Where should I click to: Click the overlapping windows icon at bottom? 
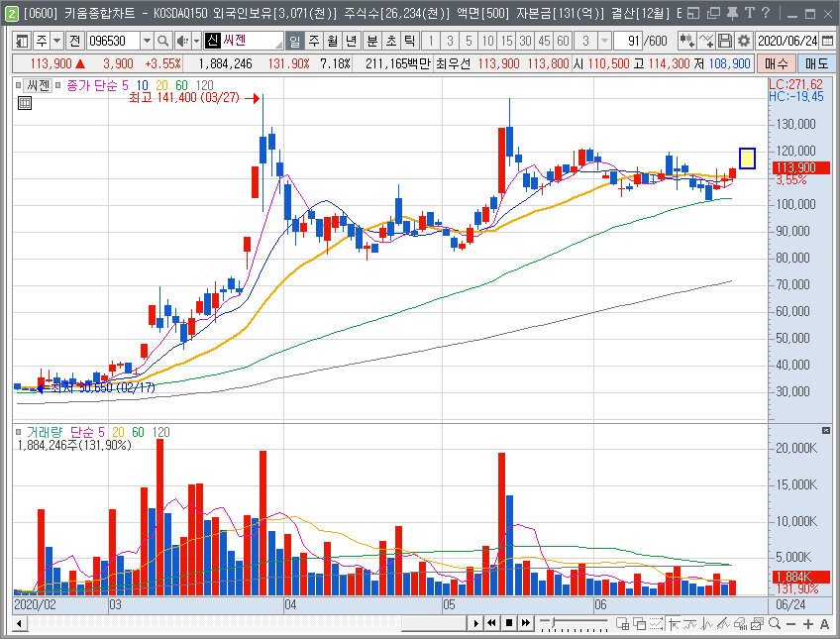[x=639, y=623]
